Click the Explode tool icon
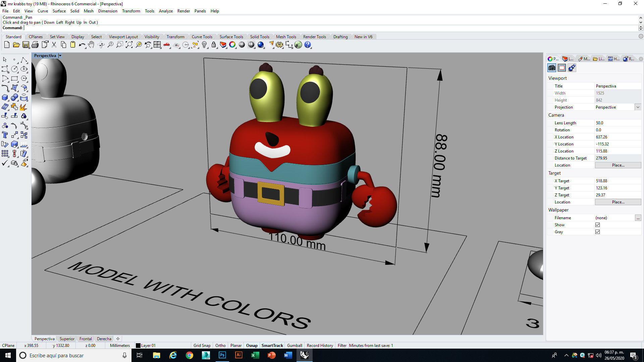 (24, 107)
